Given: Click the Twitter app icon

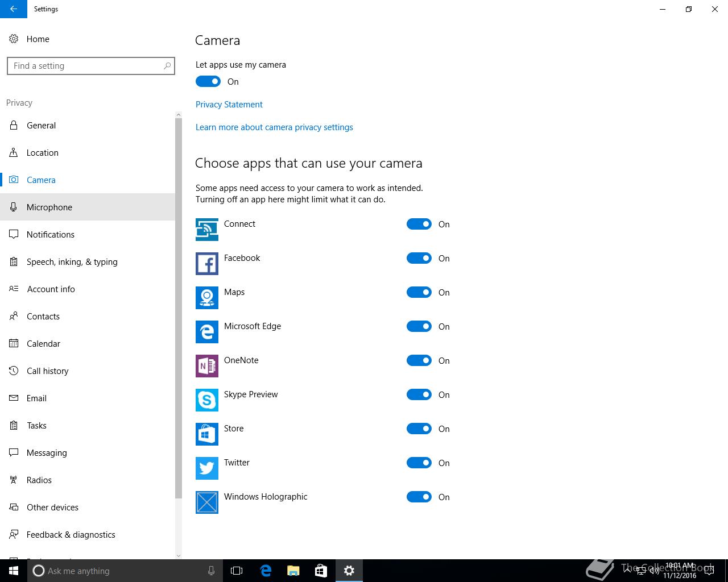Looking at the screenshot, I should point(207,468).
